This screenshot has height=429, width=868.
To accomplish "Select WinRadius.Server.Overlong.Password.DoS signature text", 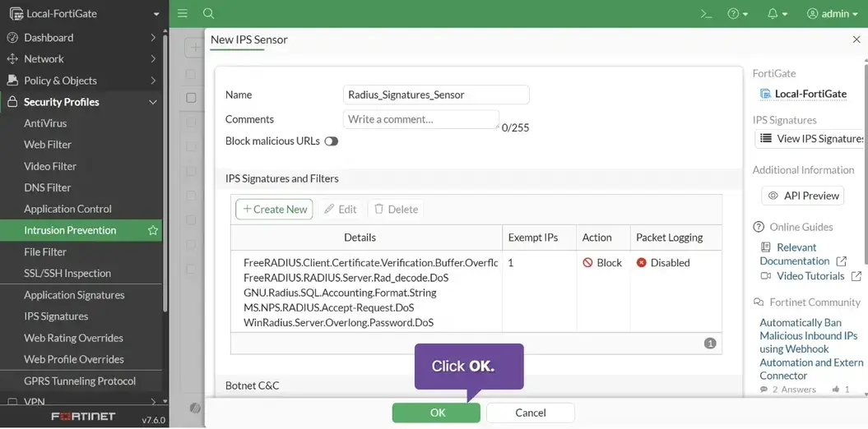I will [339, 322].
